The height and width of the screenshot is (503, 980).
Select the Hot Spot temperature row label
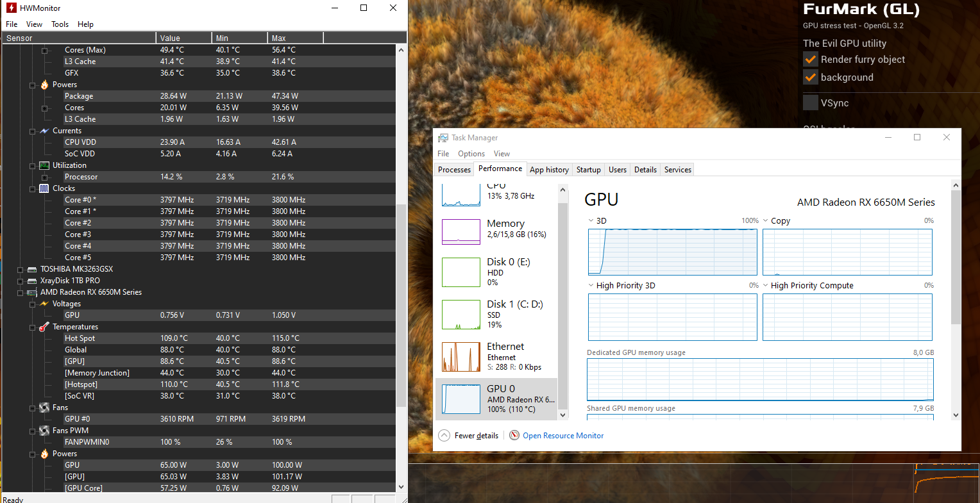(x=80, y=338)
